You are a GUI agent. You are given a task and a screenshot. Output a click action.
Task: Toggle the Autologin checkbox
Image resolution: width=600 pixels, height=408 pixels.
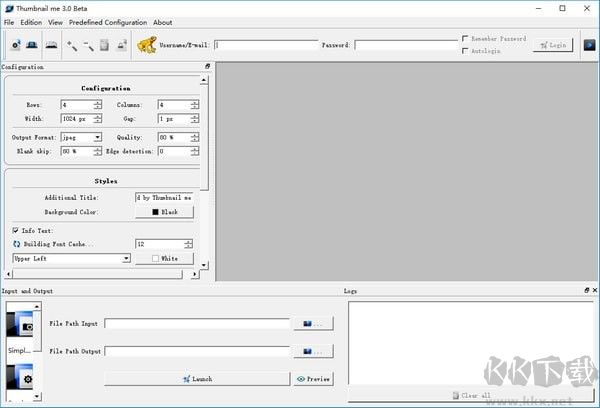(x=465, y=51)
